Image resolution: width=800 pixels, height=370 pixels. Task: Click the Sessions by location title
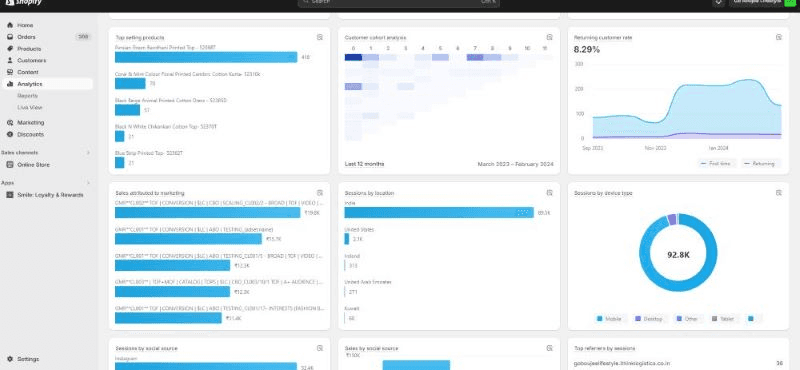(x=369, y=193)
